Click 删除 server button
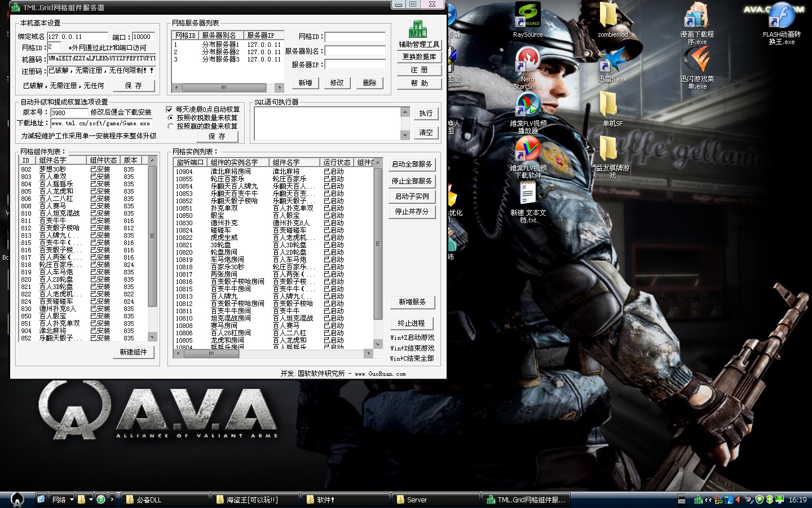The width and height of the screenshot is (812, 508). pos(369,82)
